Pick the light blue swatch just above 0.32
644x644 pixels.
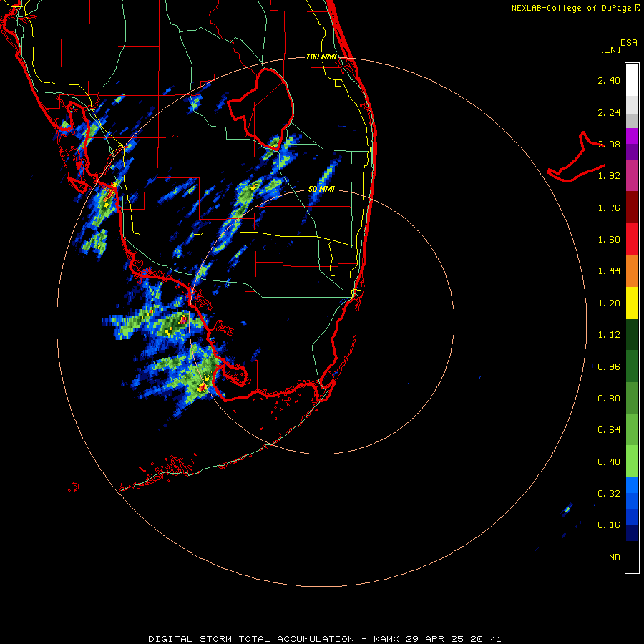click(632, 485)
